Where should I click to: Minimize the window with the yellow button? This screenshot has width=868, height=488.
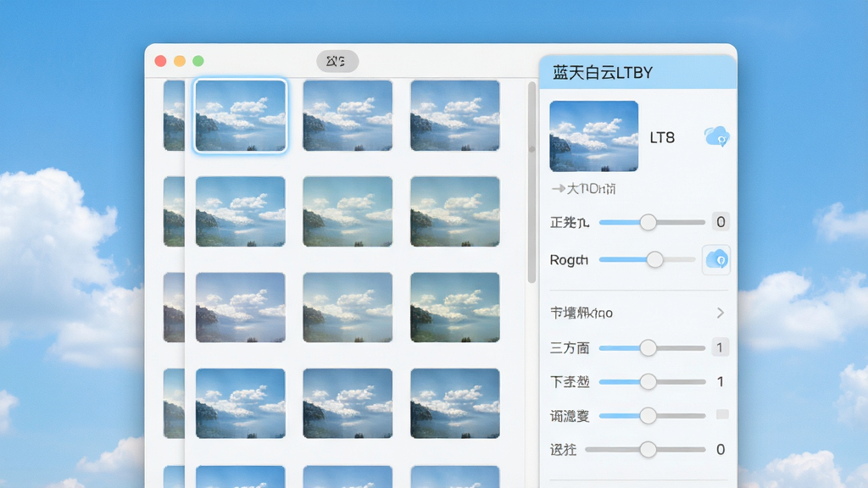180,61
